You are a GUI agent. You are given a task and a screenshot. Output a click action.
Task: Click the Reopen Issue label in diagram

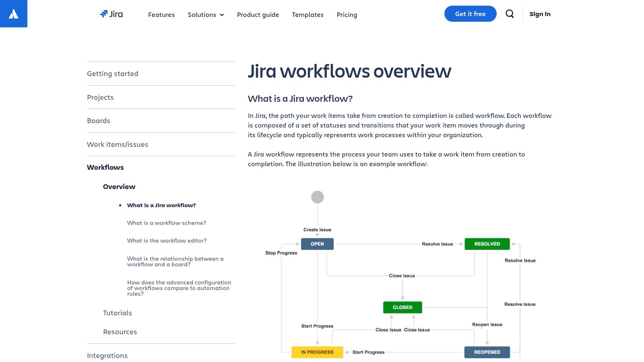[487, 325]
